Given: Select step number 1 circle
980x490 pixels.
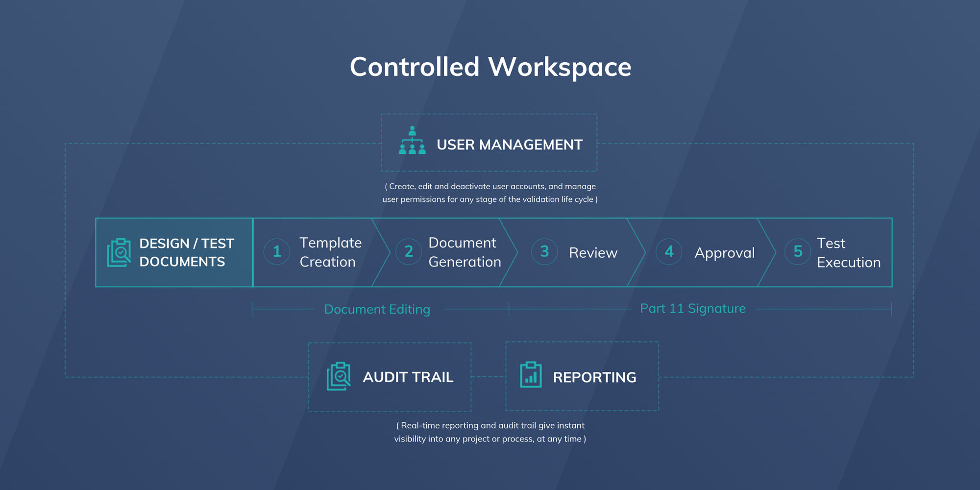Looking at the screenshot, I should tap(277, 251).
